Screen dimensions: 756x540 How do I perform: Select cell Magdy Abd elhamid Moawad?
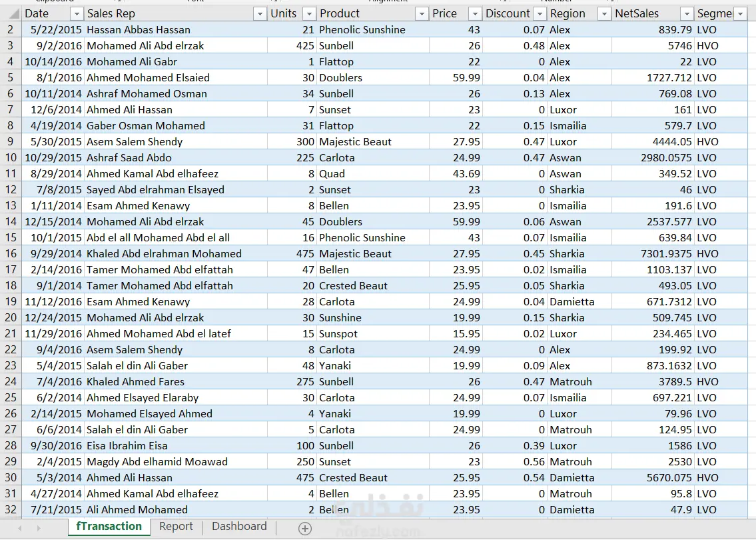click(x=176, y=461)
